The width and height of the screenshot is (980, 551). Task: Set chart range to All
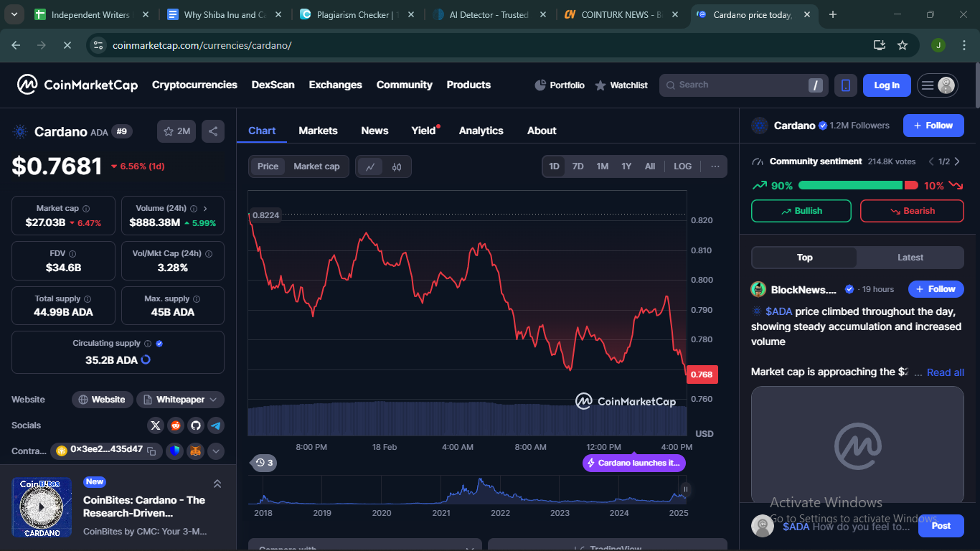click(x=650, y=166)
